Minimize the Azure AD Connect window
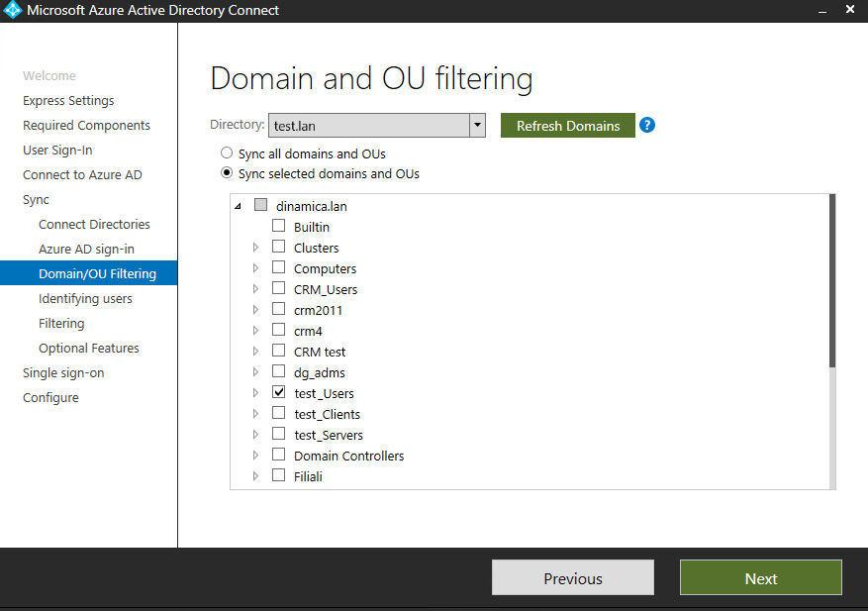This screenshot has height=611, width=868. (x=822, y=11)
